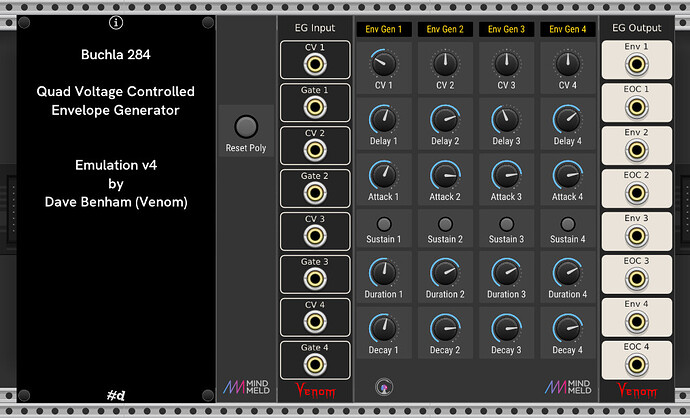Click the EOC 3 output jack

(636, 279)
